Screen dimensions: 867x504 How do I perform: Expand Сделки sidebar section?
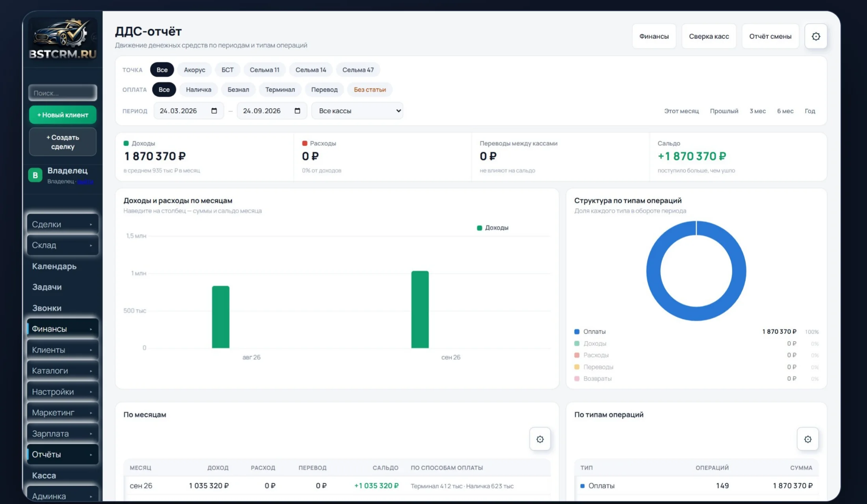(x=63, y=224)
